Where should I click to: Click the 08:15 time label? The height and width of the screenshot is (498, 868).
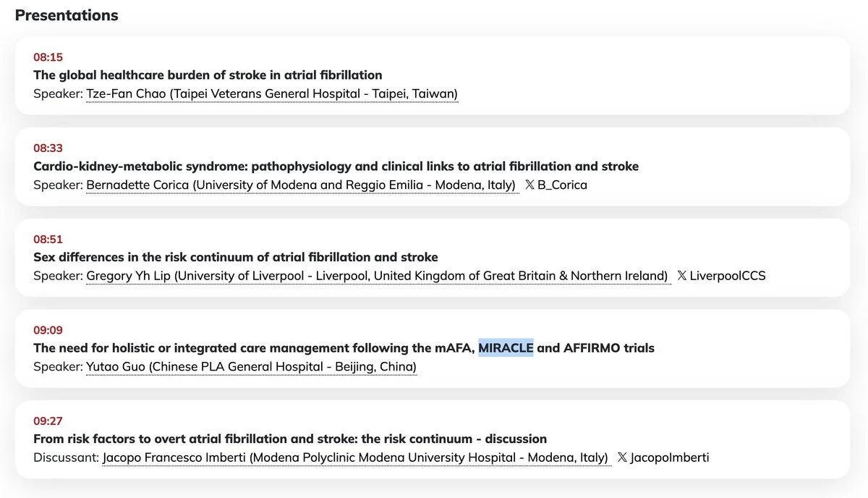coord(48,57)
